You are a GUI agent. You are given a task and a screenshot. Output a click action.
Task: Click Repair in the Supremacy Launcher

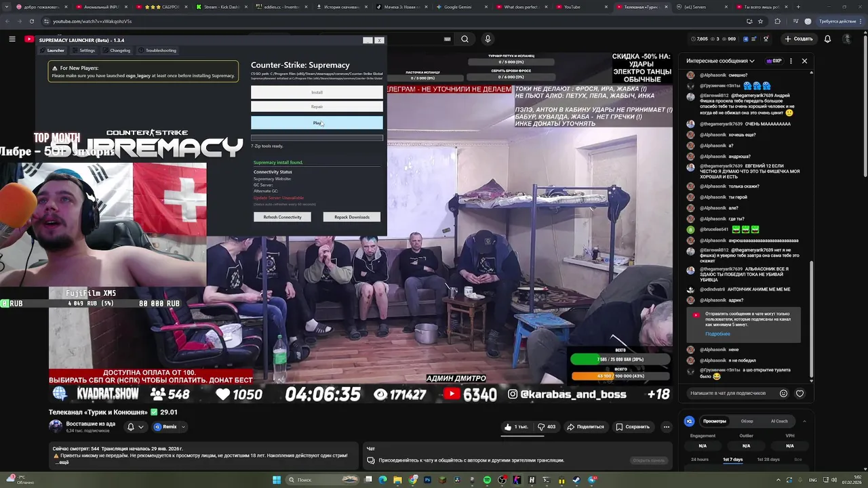tap(317, 106)
